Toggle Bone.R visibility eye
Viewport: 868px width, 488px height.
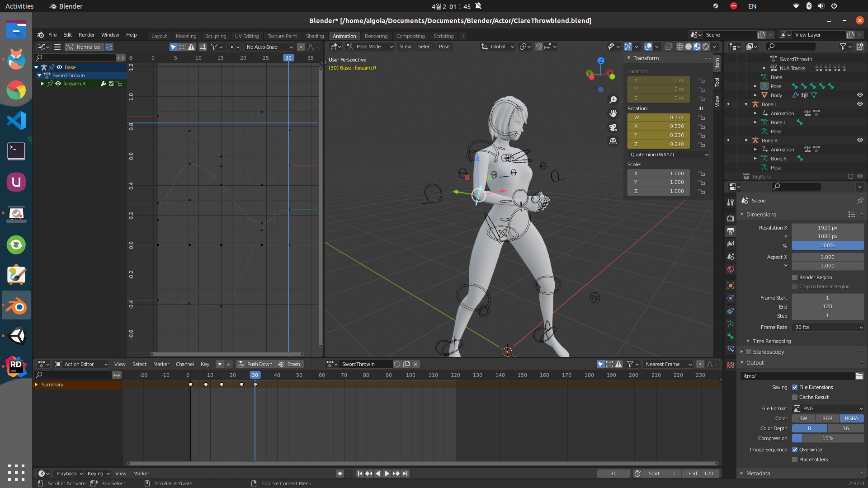(860, 140)
